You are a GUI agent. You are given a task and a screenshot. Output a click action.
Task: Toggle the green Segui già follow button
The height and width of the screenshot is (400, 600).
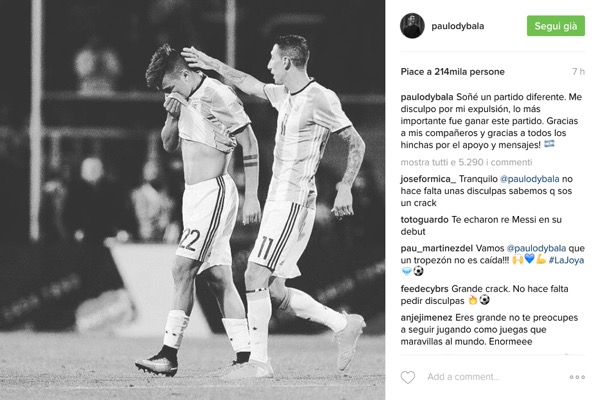556,26
